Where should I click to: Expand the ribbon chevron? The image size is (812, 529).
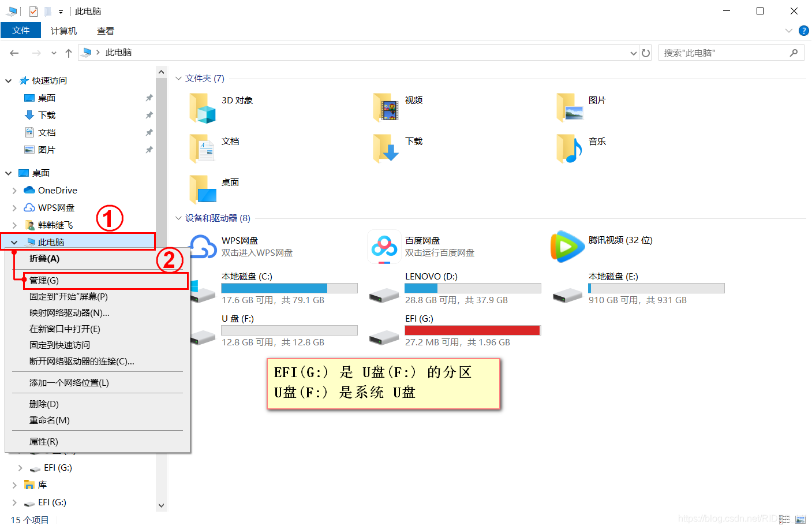click(789, 31)
